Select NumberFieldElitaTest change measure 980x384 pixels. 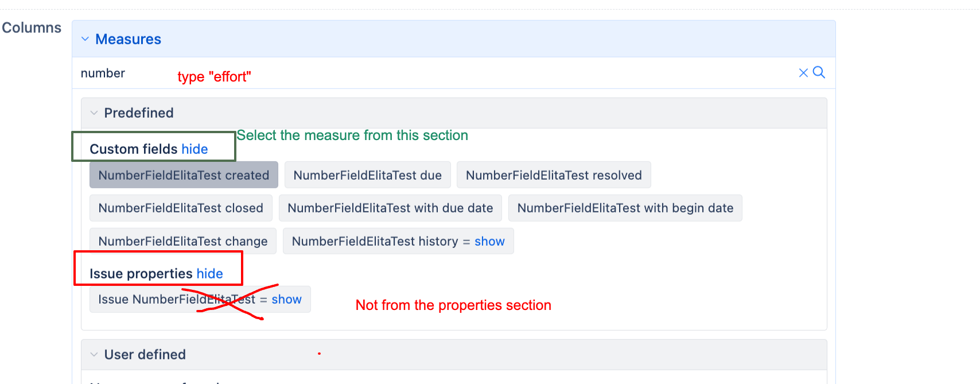[x=182, y=241]
